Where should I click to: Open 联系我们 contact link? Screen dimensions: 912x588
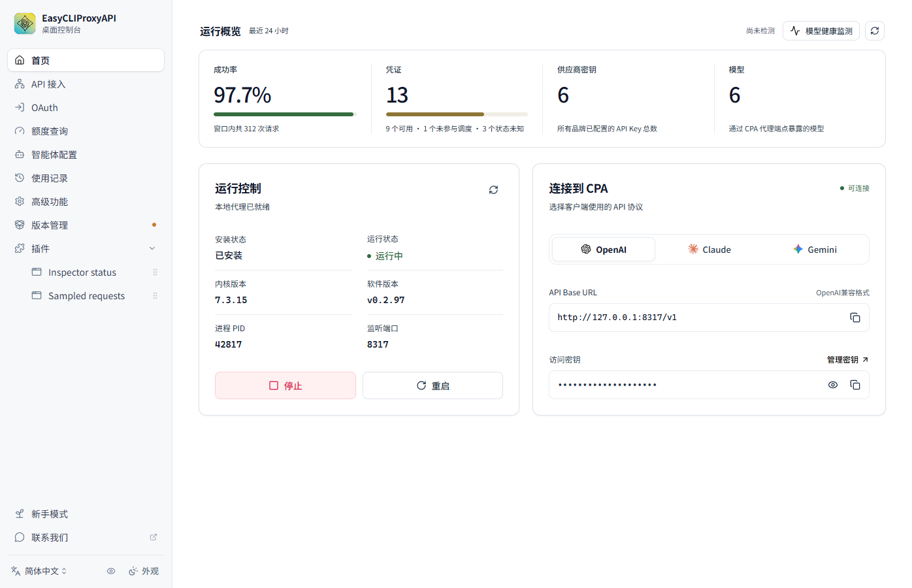point(86,537)
